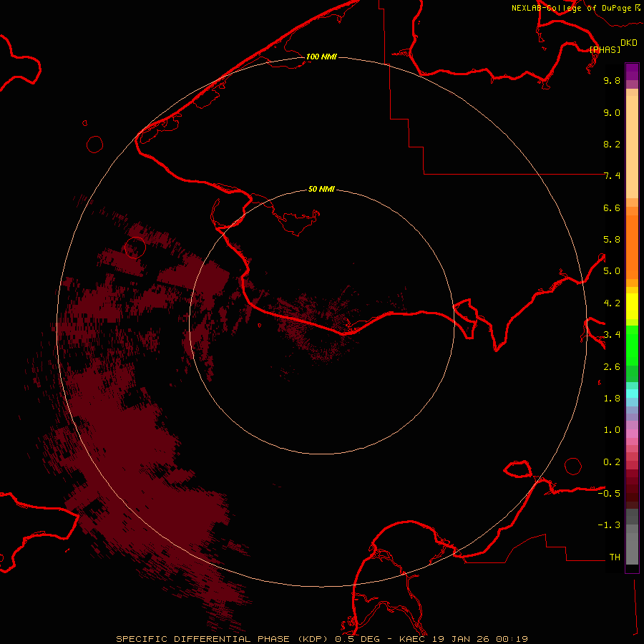Click the 4.2 scale value
This screenshot has height=644, width=644.
(x=612, y=303)
